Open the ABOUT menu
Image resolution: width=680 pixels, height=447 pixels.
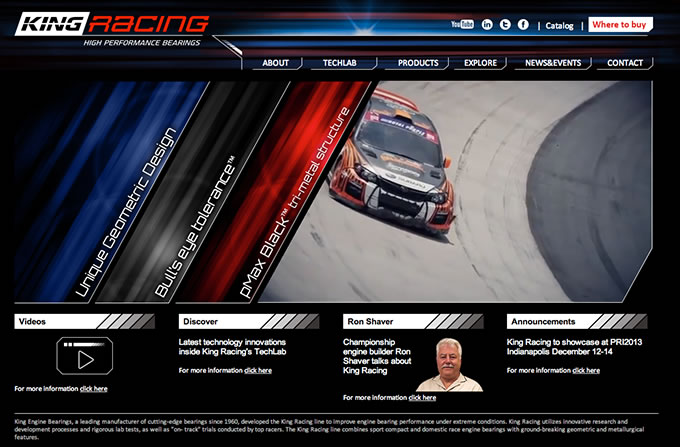tap(275, 63)
